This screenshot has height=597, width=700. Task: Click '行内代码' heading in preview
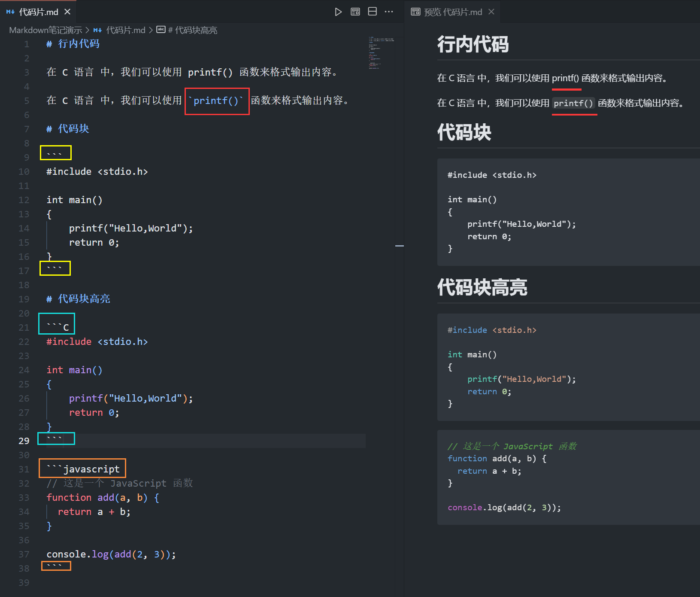[473, 44]
